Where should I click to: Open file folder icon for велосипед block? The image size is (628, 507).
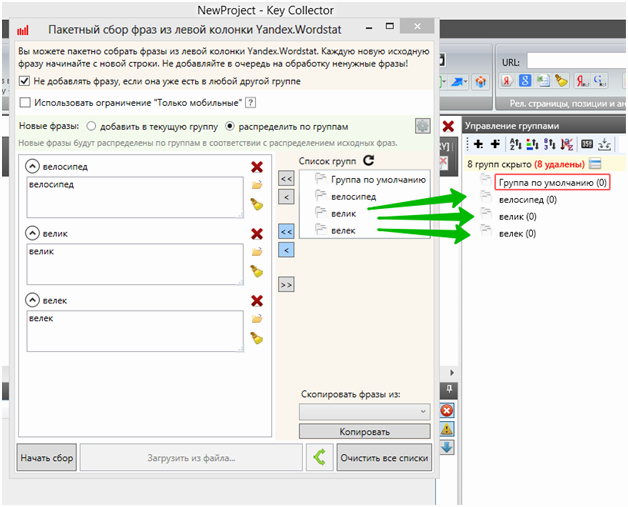coord(257,185)
